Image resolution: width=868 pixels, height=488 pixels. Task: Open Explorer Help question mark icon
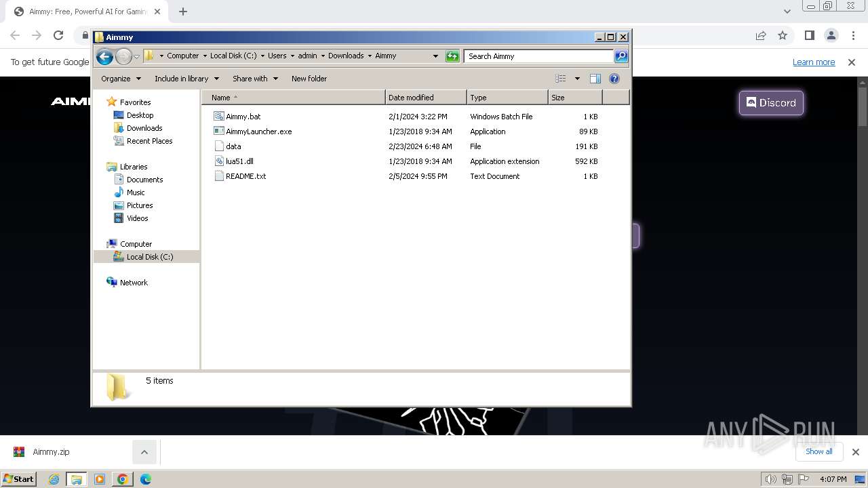coord(614,79)
